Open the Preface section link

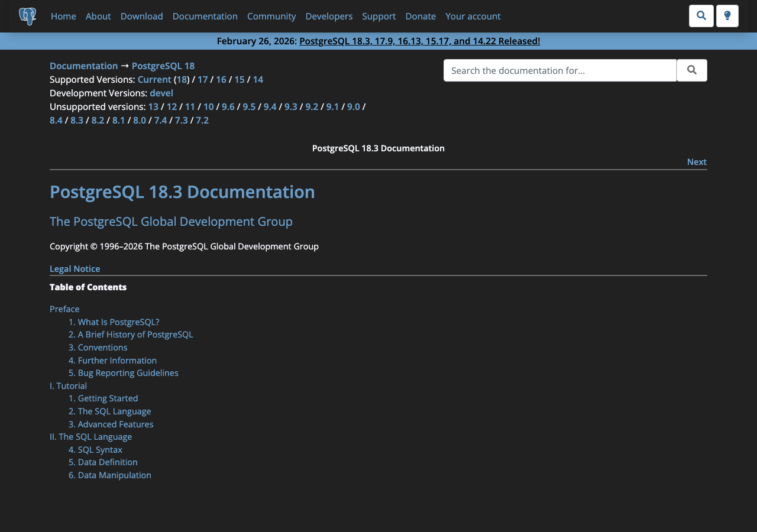tap(64, 309)
